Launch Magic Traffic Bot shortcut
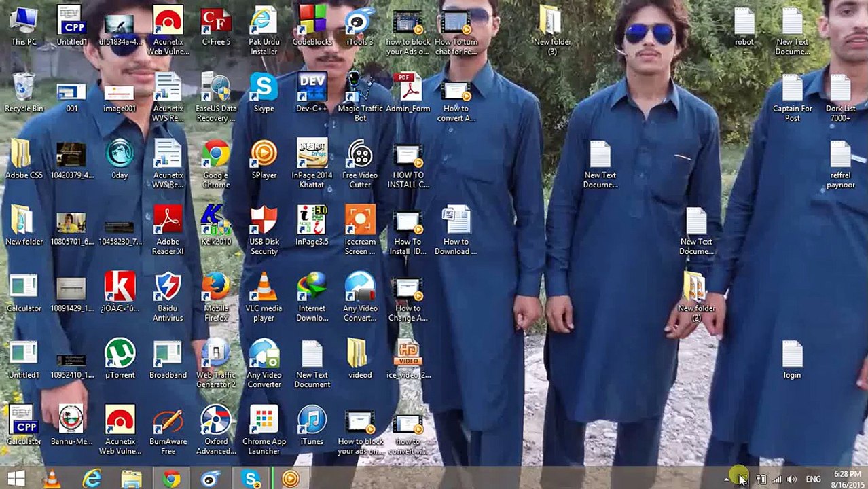 (x=360, y=98)
